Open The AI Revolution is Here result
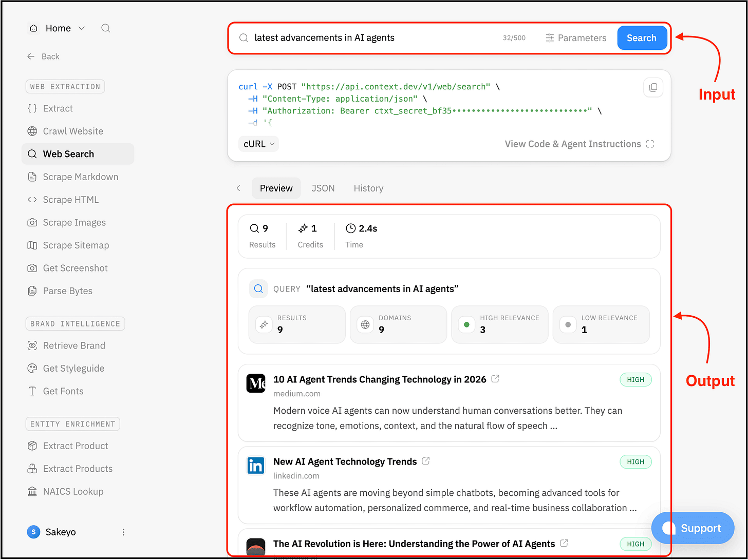 coord(414,544)
